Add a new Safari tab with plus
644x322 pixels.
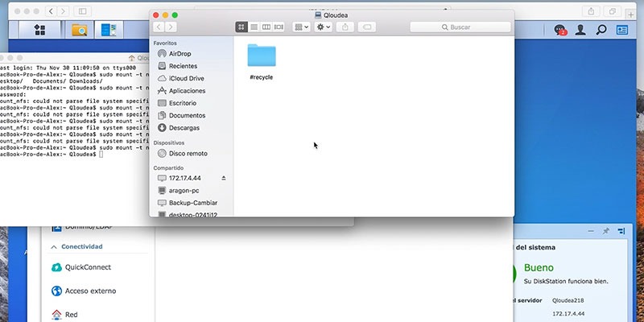click(631, 14)
